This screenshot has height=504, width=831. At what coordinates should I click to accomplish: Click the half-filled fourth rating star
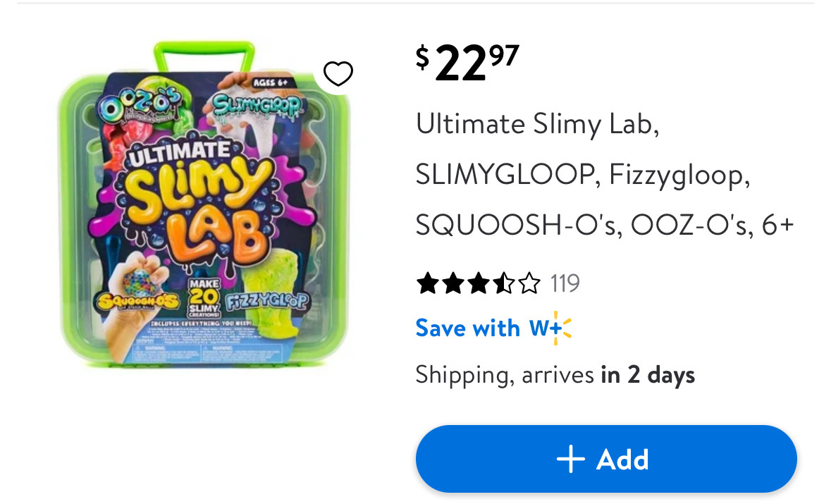tap(503, 284)
